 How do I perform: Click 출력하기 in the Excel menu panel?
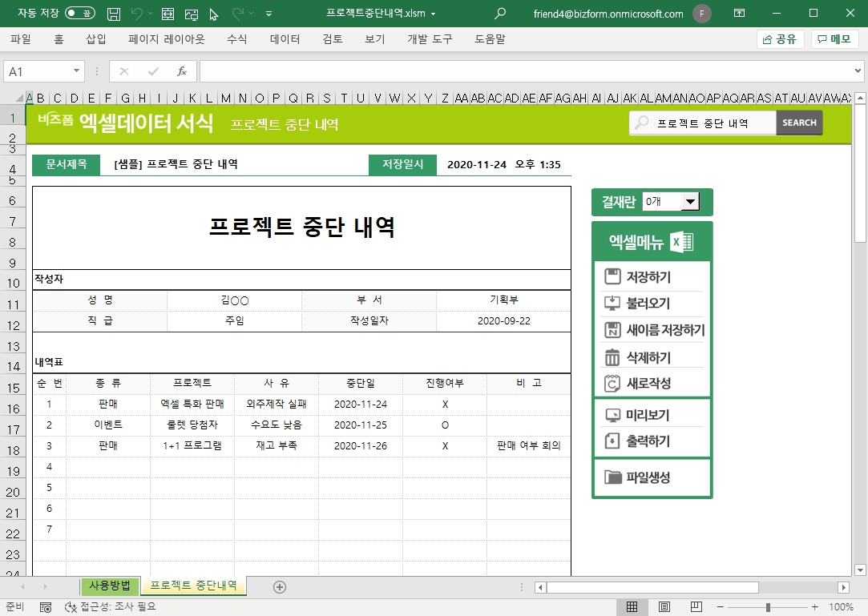[x=648, y=441]
